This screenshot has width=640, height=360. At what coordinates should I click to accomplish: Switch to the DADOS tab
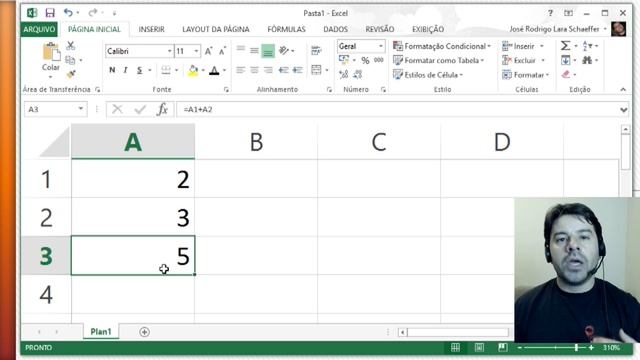[x=336, y=29]
